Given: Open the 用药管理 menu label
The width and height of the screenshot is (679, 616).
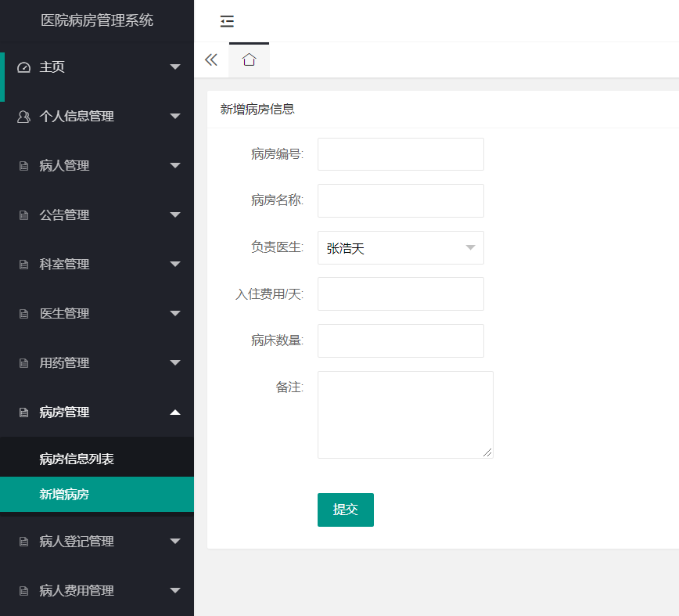Looking at the screenshot, I should 64,363.
